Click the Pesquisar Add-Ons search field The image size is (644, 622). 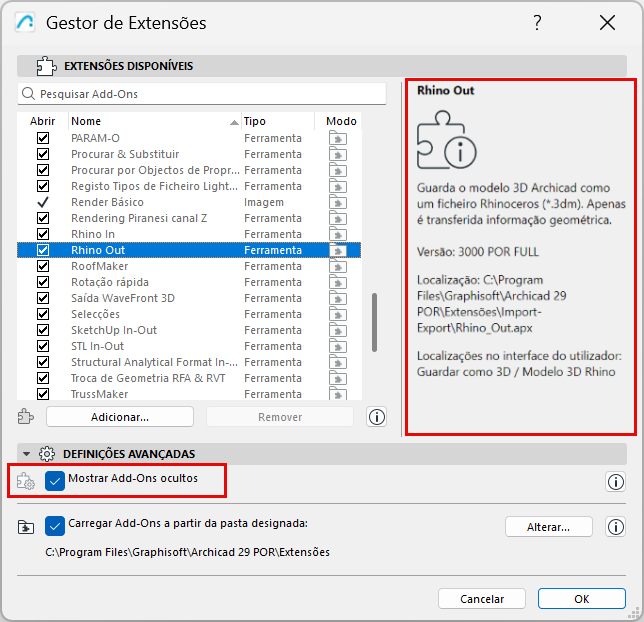click(x=202, y=94)
